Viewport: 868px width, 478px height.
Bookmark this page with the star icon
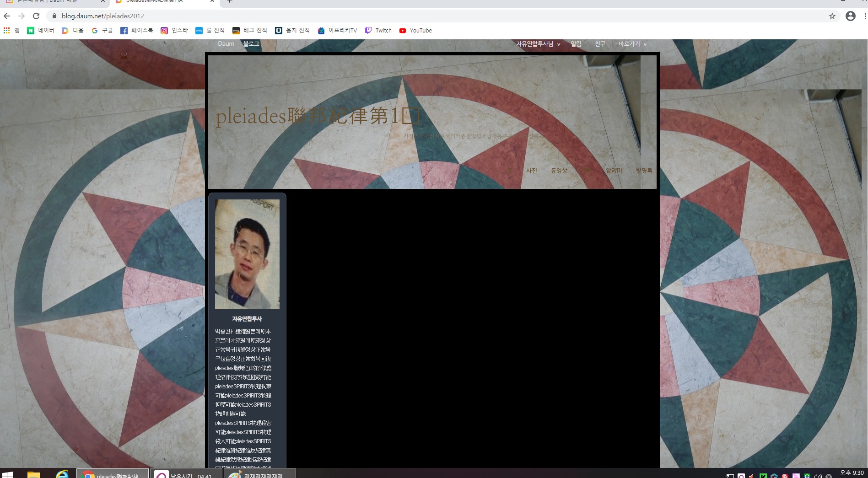pyautogui.click(x=832, y=16)
